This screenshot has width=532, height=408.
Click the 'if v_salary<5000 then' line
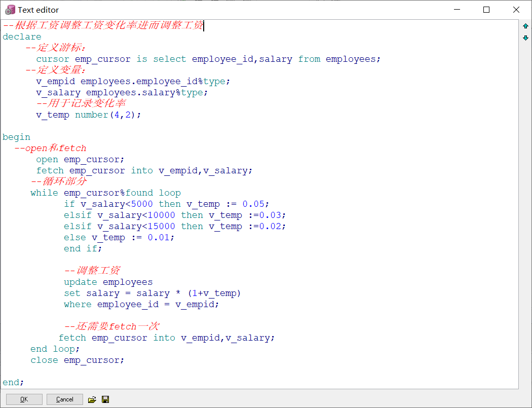[166, 204]
